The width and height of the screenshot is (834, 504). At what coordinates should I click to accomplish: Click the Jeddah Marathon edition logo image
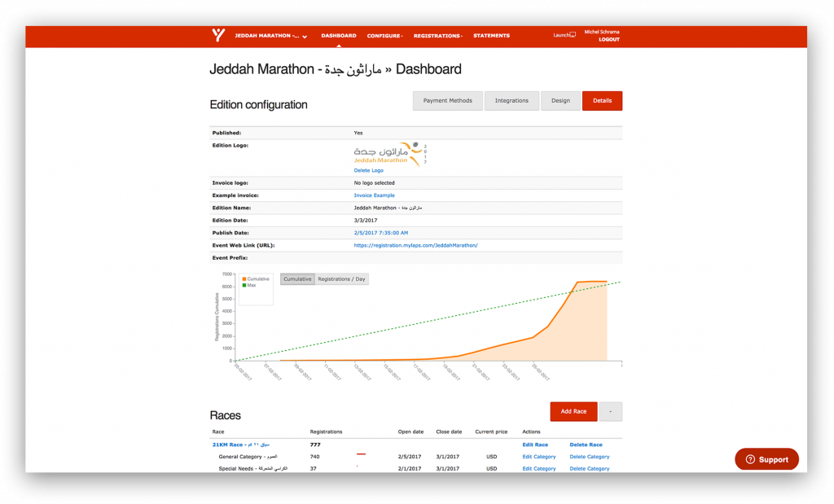coord(389,153)
